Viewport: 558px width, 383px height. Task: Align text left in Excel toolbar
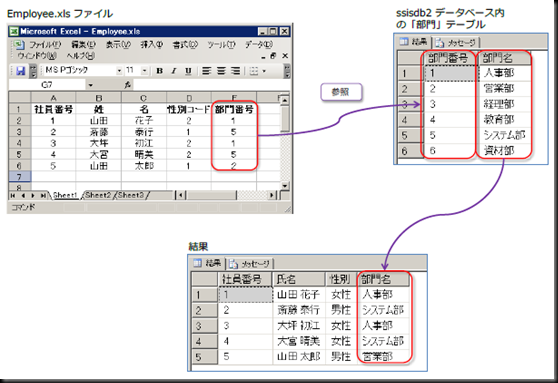[206, 71]
